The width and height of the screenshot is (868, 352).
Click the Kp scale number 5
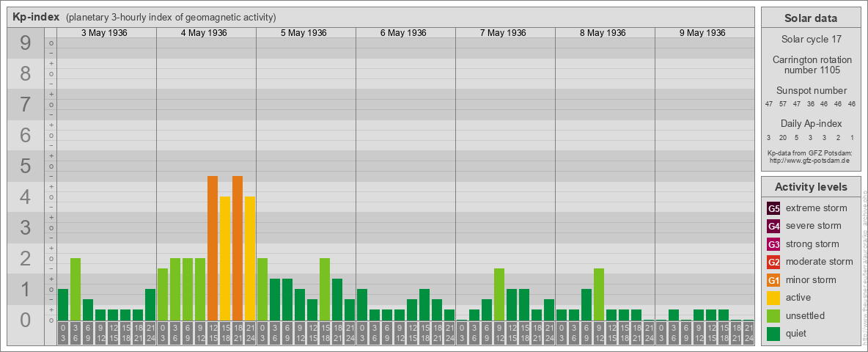pyautogui.click(x=25, y=166)
